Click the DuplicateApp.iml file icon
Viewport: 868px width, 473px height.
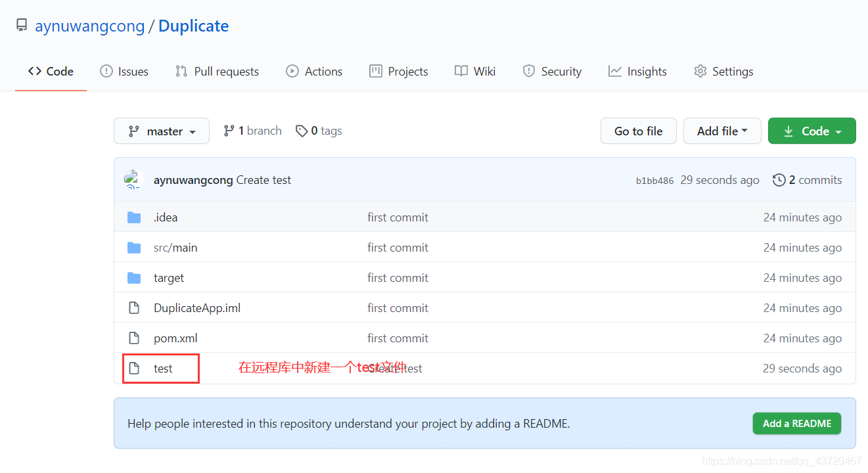[x=134, y=307]
